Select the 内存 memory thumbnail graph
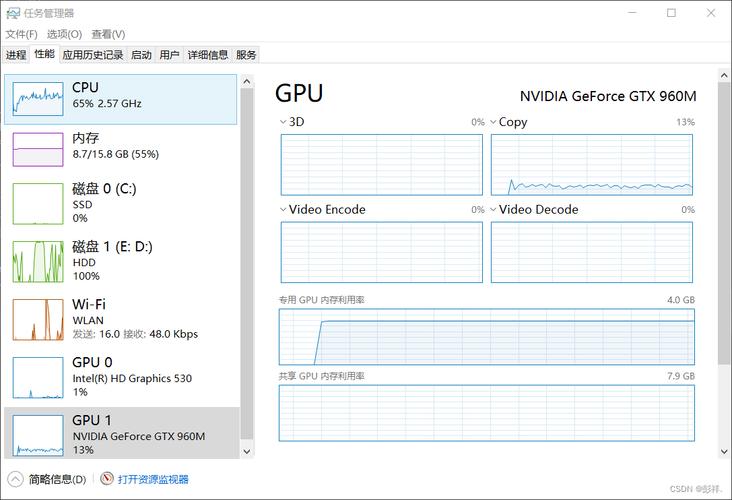 pos(38,149)
